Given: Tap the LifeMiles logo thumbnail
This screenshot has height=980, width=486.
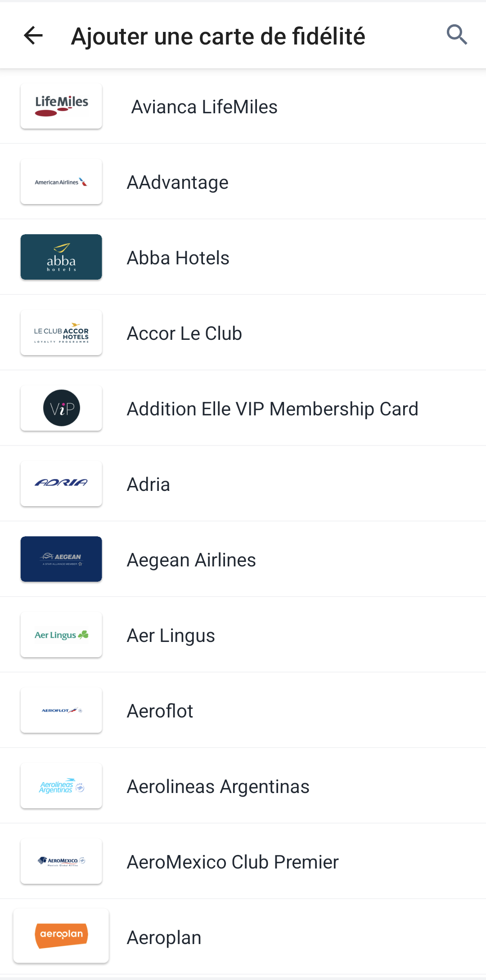Looking at the screenshot, I should (x=61, y=106).
